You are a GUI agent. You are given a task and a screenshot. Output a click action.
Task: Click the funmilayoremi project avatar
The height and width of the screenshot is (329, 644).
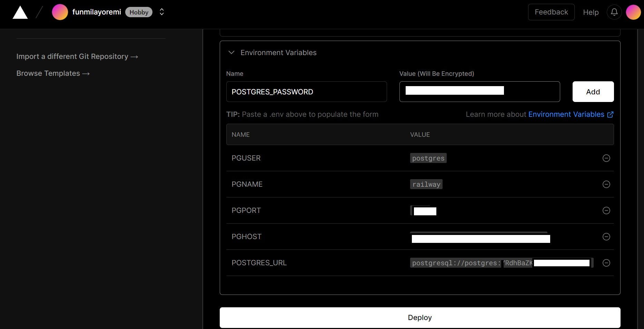(60, 12)
